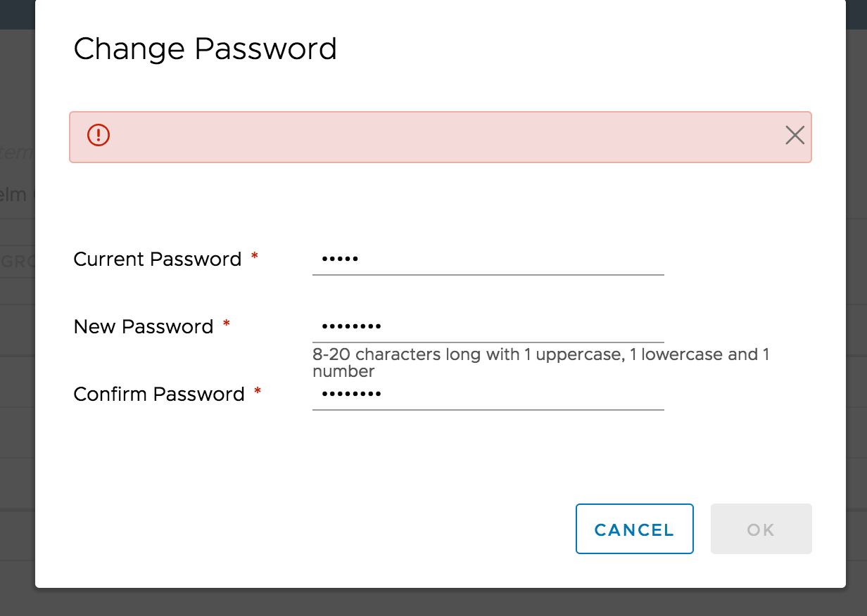The image size is (867, 616).
Task: Click the required asterisk beside New Password
Action: [226, 324]
